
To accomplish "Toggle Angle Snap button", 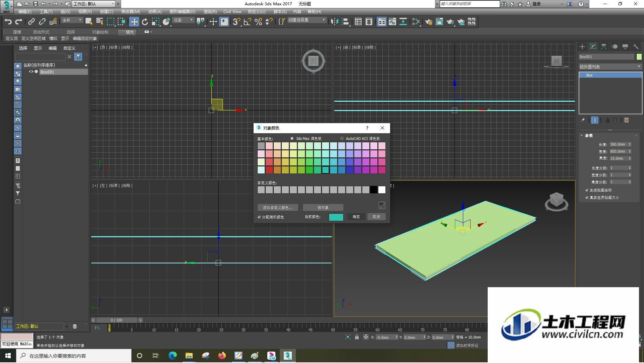I will point(248,22).
